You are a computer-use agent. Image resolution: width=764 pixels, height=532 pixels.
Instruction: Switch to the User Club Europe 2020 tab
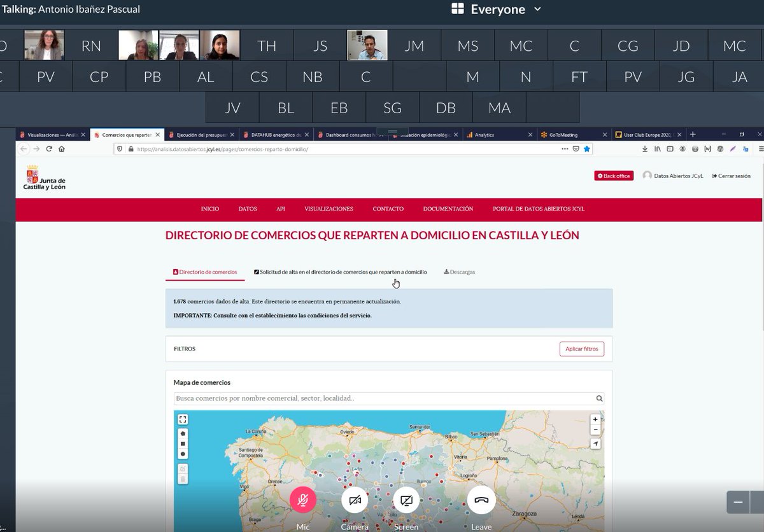[x=648, y=135]
